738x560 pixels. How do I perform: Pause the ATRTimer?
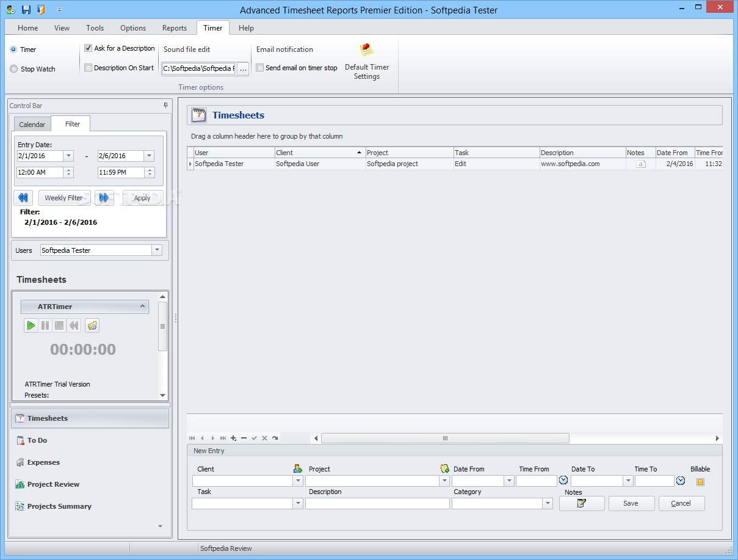point(45,325)
